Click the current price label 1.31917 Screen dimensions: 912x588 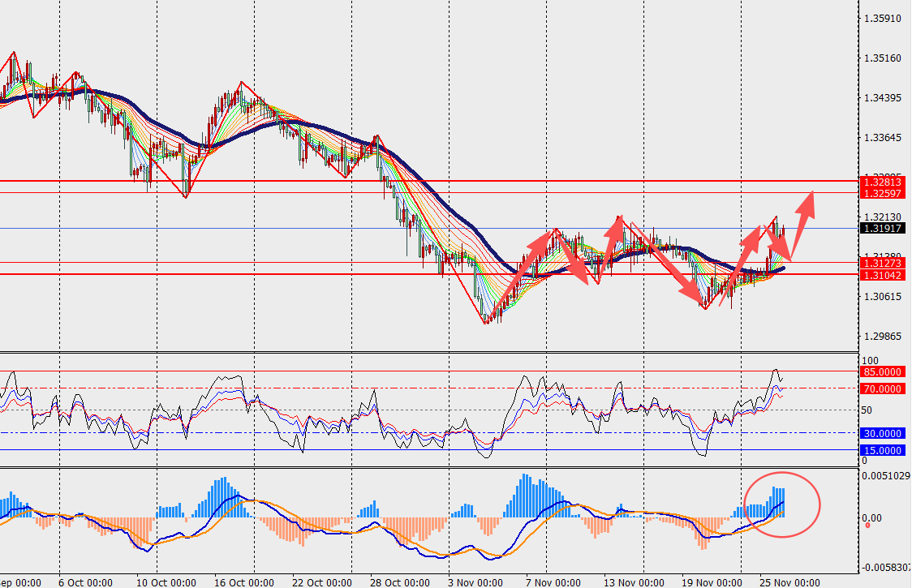coord(882,229)
